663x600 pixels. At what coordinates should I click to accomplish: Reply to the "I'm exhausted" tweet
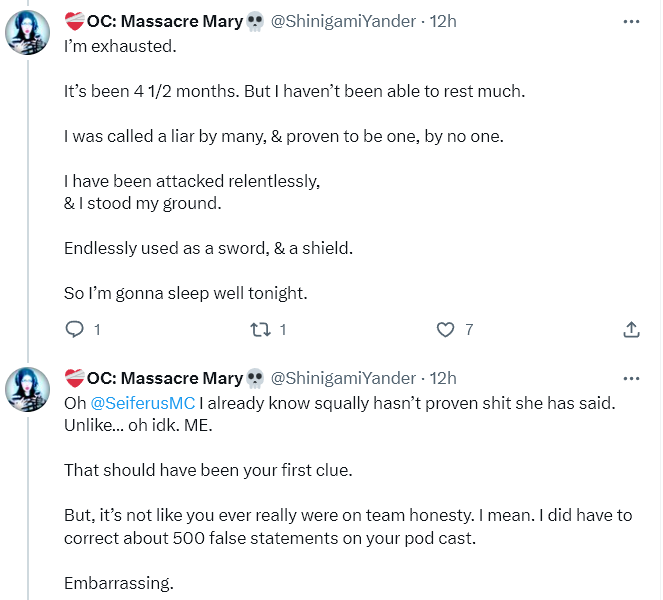click(x=74, y=329)
